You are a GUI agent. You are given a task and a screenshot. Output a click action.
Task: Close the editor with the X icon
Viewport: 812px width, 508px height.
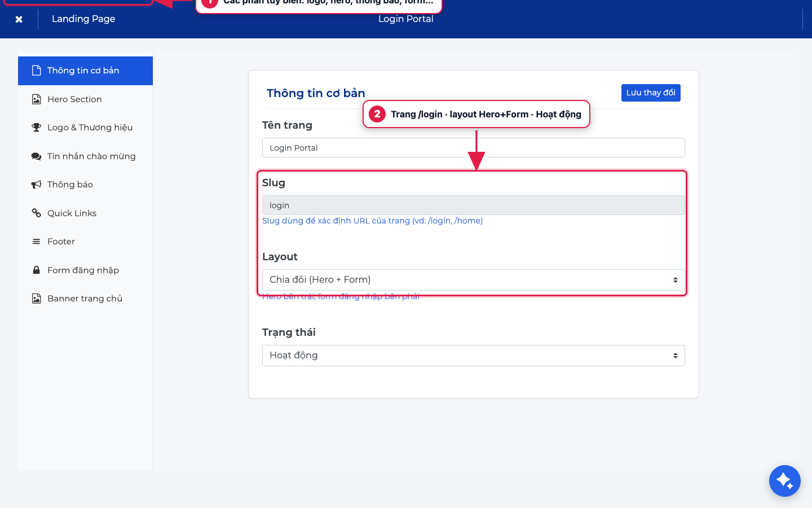click(19, 19)
